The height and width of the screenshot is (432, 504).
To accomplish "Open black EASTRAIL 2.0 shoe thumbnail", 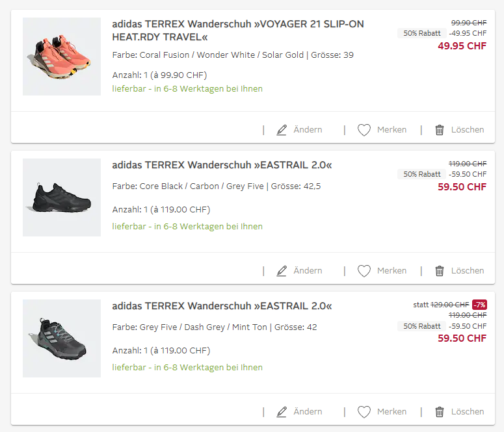I will pyautogui.click(x=62, y=197).
